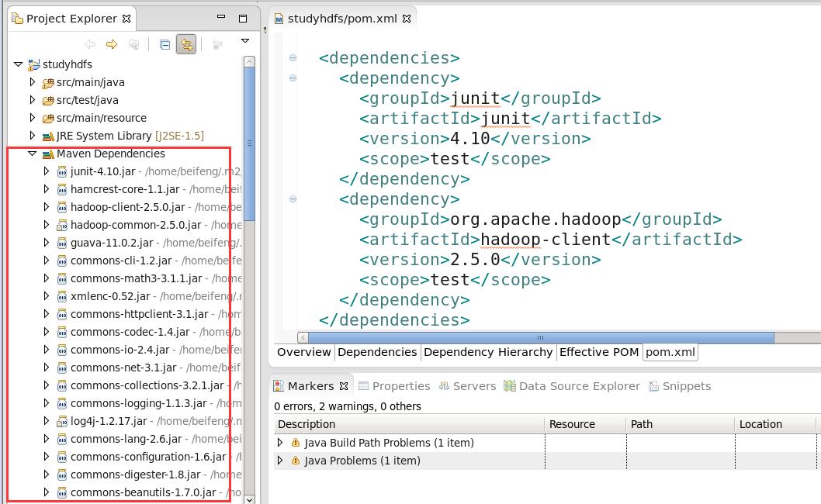This screenshot has width=821, height=504.
Task: Select commons-codec-1.4.jar
Action: click(130, 332)
